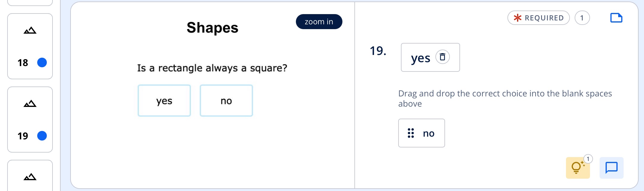The width and height of the screenshot is (644, 191).
Task: Click the image icon on slide 19 thumbnail
Action: coord(30,104)
